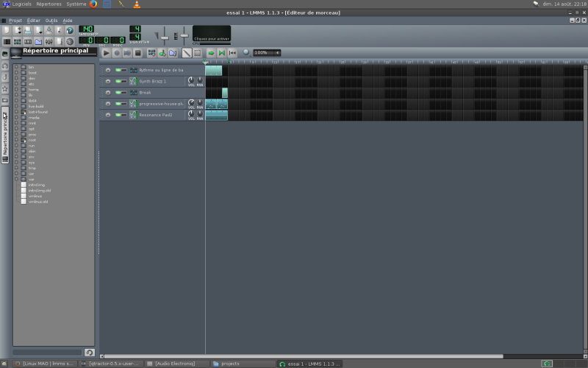Add a sample track icon

[162, 53]
